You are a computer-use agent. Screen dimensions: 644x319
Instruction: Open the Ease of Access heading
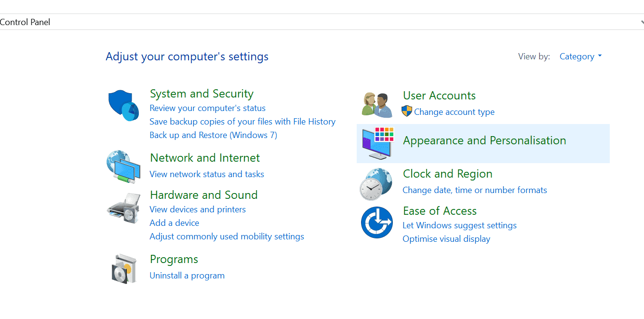(x=440, y=211)
